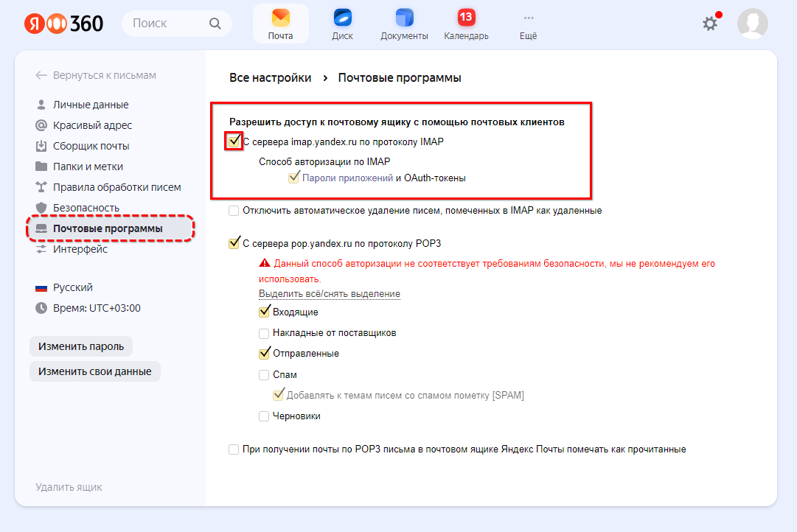This screenshot has width=797, height=532.
Task: Click the Все настройки breadcrumb link
Action: point(271,78)
